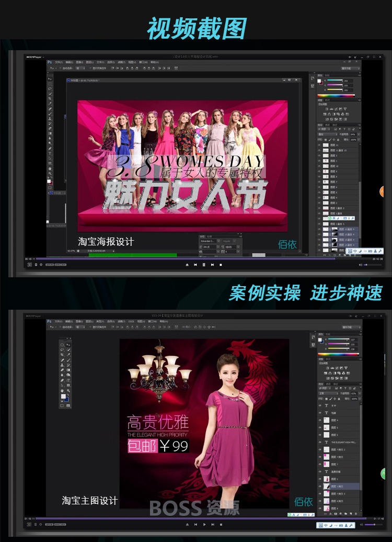Add Curves adjustment in upper Photoshop adjustments panel
Viewport: 392px width, 542px height.
(336, 109)
